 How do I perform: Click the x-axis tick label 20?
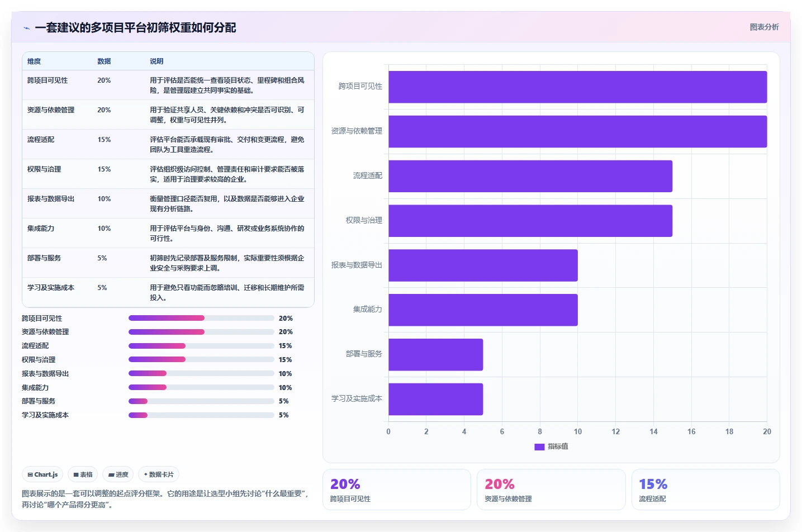[x=767, y=432]
